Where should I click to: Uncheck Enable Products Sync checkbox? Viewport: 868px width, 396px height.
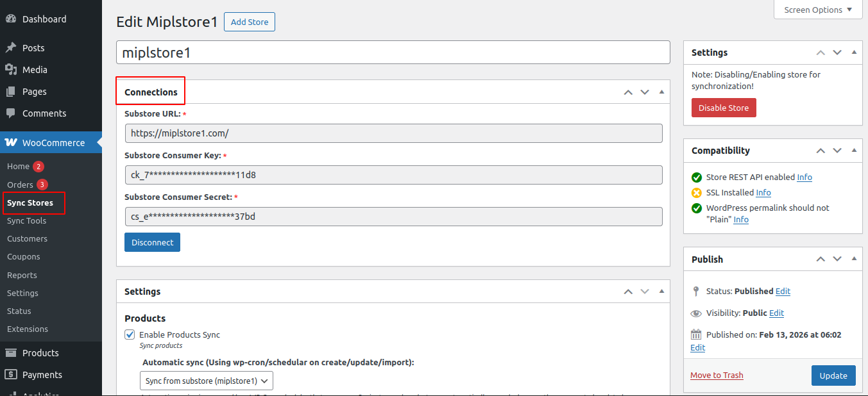click(130, 334)
